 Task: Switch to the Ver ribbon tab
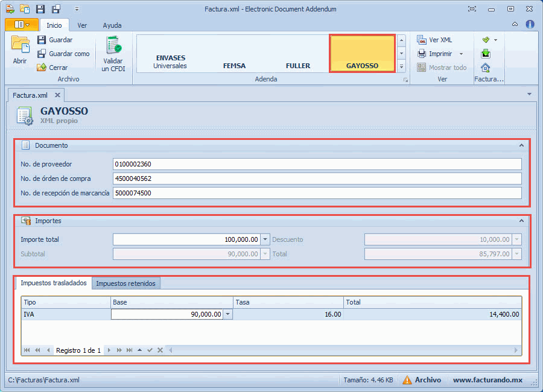tap(82, 25)
